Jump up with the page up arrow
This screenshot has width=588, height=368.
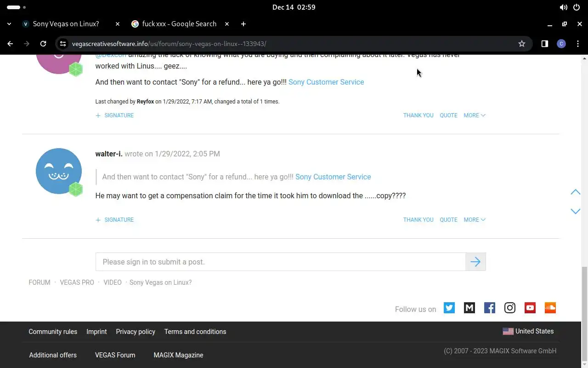click(575, 192)
